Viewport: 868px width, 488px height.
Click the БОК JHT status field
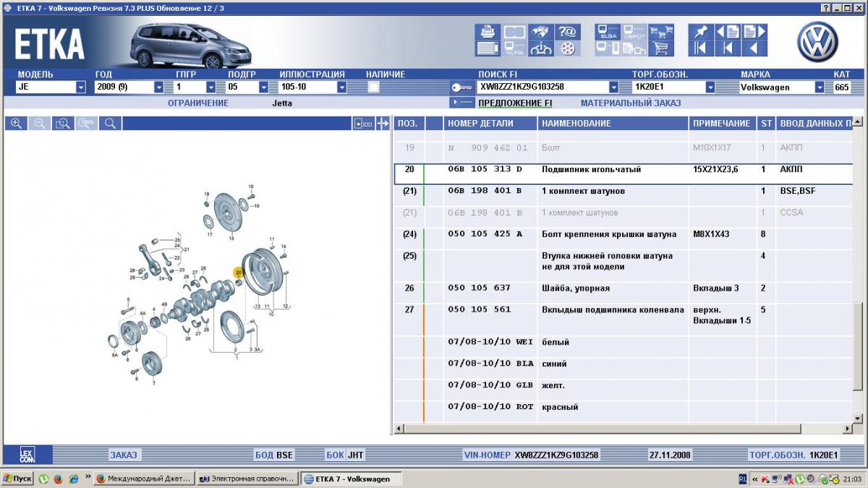(345, 455)
